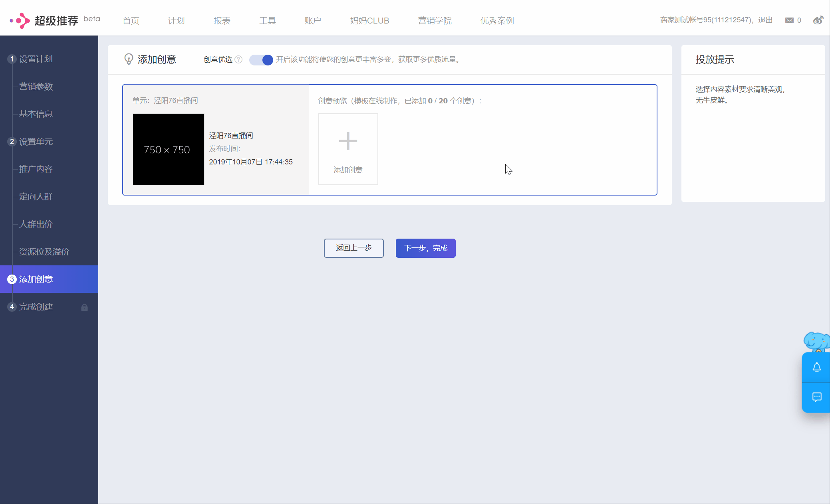Select 定向人群 in the sidebar
This screenshot has height=504, width=830.
(x=36, y=197)
